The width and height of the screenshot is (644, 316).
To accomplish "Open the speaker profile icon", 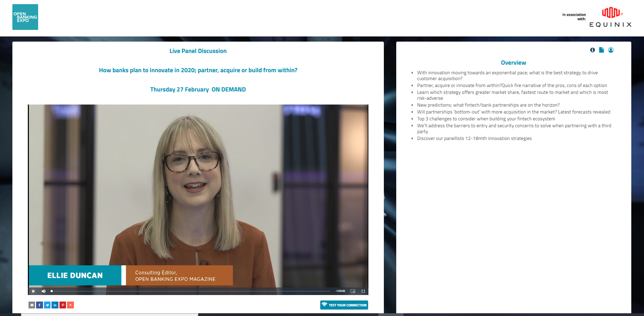I will coord(611,50).
